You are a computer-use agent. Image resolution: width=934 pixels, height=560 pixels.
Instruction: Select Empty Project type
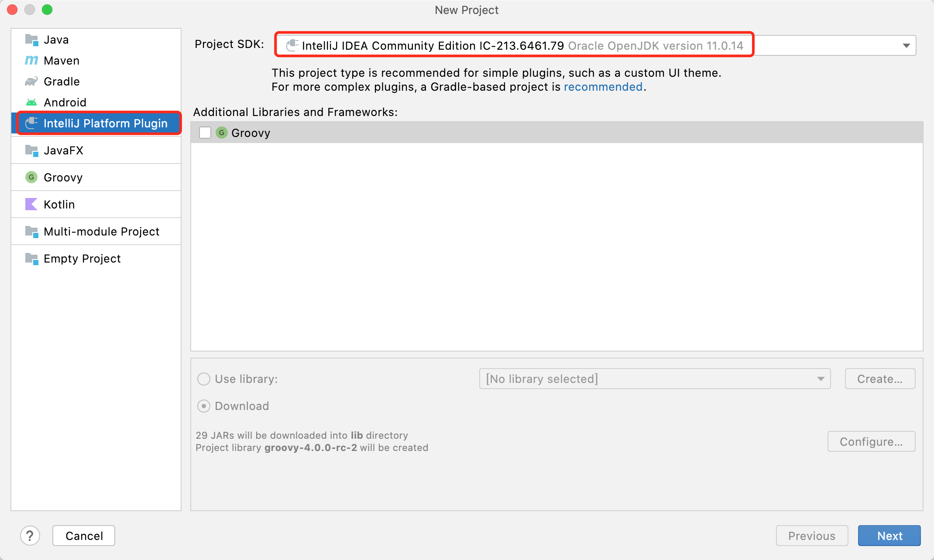click(96, 259)
